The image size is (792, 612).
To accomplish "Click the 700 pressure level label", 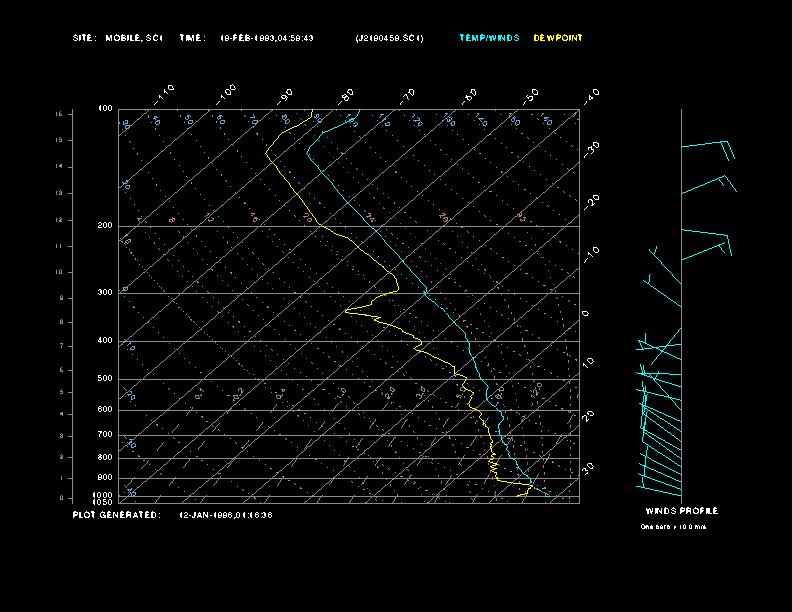I will pos(104,435).
